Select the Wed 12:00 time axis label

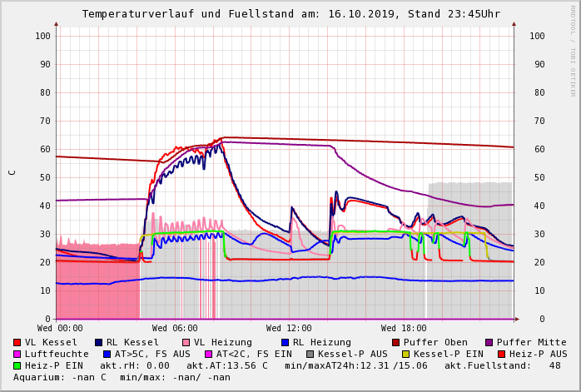[289, 328]
